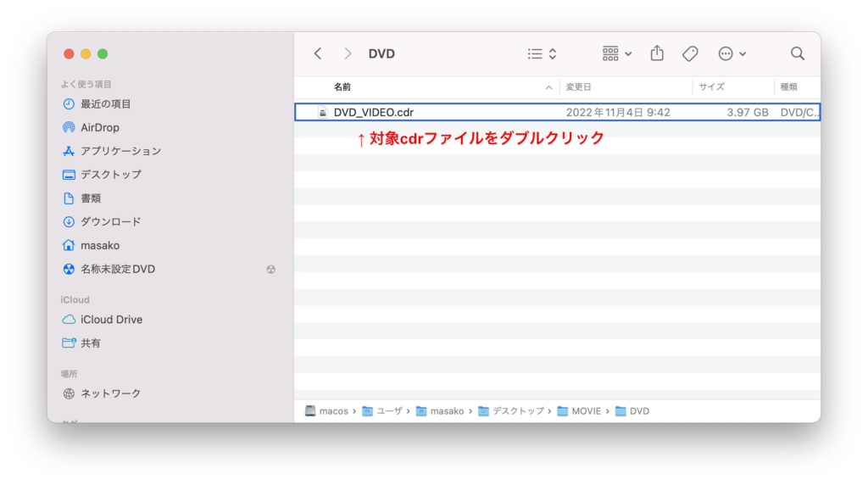Click DVD in the path bar
The height and width of the screenshot is (485, 868).
tap(632, 411)
